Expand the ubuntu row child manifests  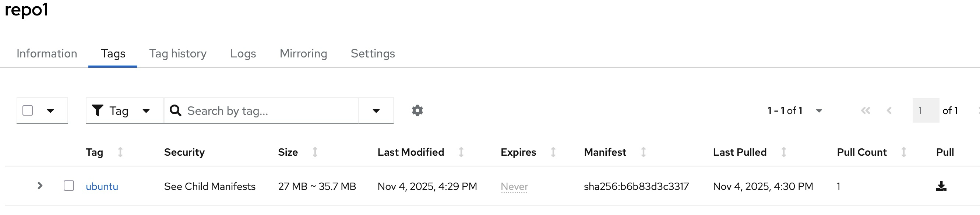(x=40, y=186)
